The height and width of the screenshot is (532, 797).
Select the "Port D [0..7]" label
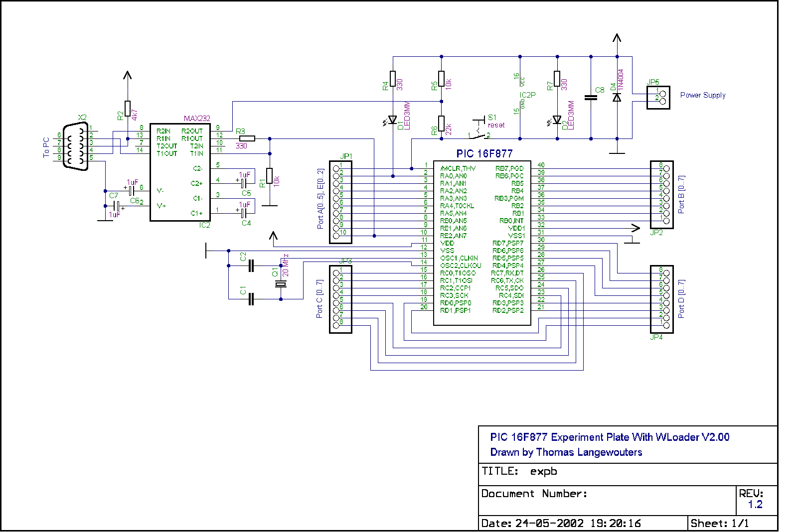point(681,298)
